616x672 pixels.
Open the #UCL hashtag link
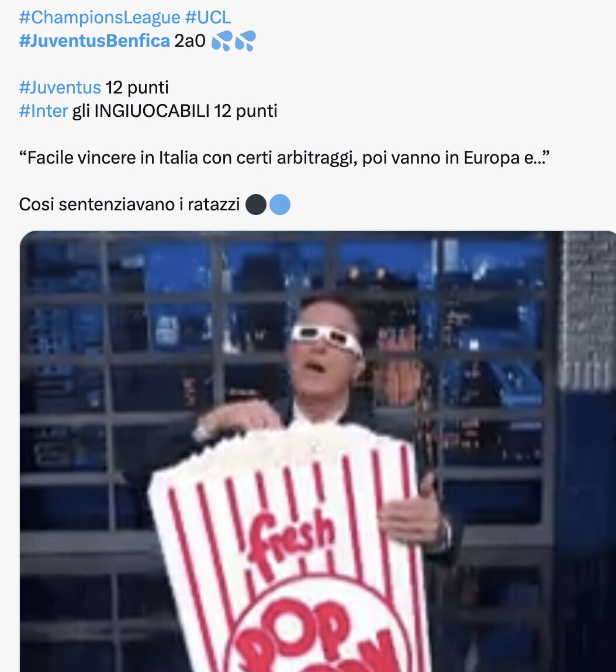click(208, 18)
